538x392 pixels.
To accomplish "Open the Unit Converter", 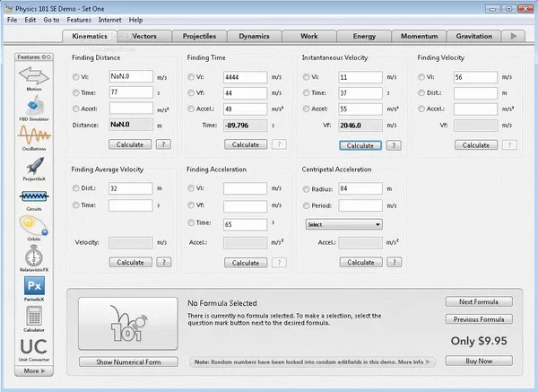I will pyautogui.click(x=32, y=347).
